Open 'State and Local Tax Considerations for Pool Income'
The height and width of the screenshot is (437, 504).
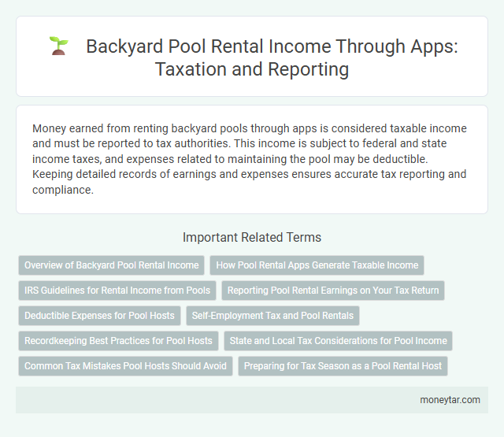pyautogui.click(x=338, y=341)
